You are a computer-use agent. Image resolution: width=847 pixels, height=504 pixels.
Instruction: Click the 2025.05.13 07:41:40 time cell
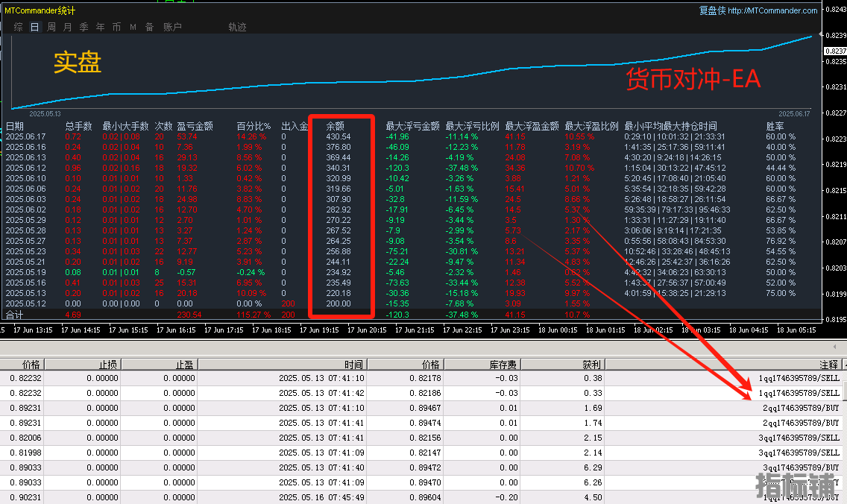(321, 467)
